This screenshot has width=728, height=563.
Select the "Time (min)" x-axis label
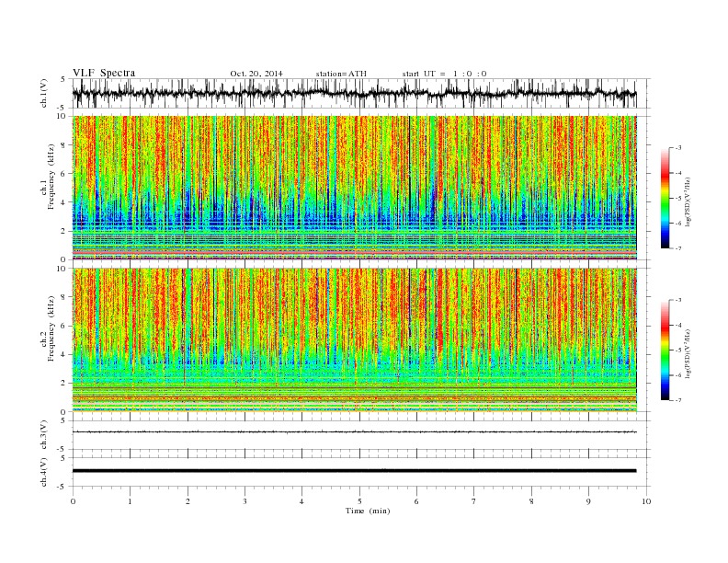pyautogui.click(x=368, y=511)
